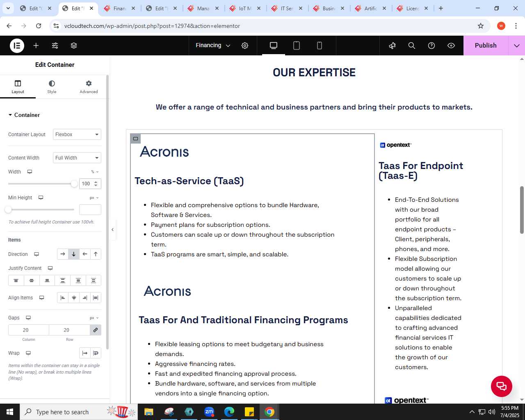Screen dimensions: 525x420
Task: Open Site Settings sliders icon
Action: (x=55, y=46)
